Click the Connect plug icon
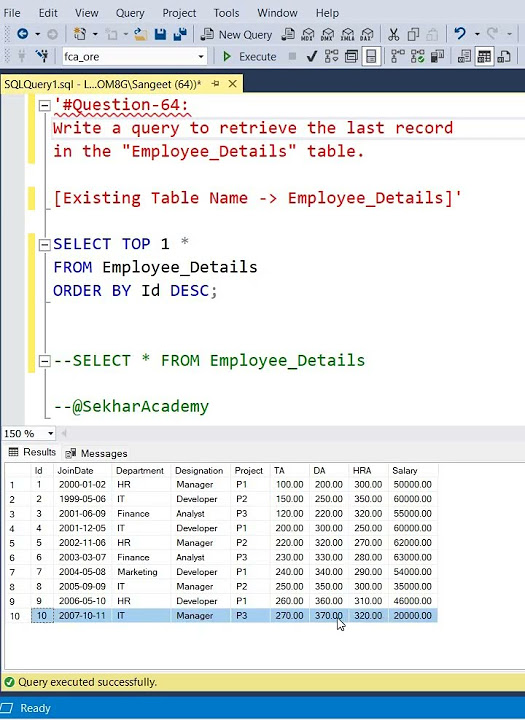The height and width of the screenshot is (720, 525). pyautogui.click(x=22, y=56)
